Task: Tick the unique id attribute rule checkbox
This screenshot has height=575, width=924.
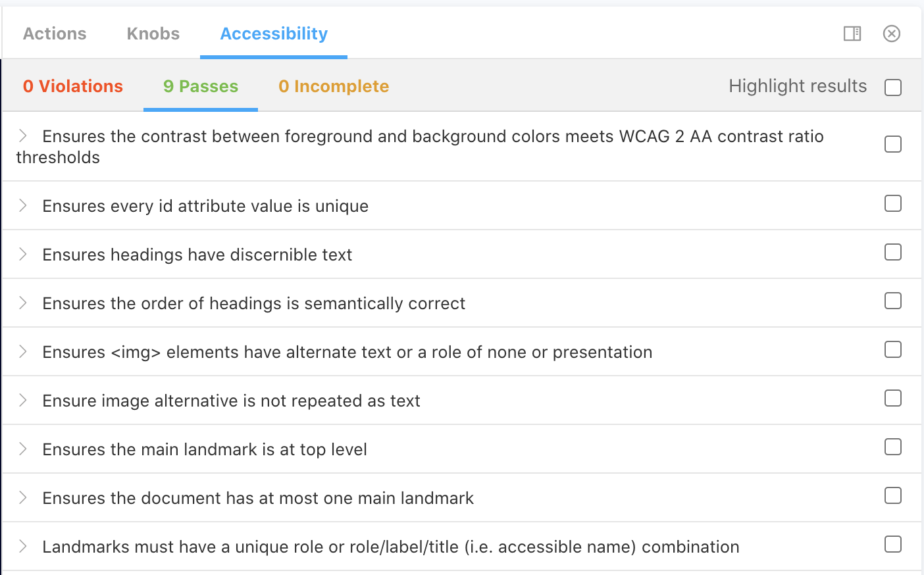Action: (x=893, y=203)
